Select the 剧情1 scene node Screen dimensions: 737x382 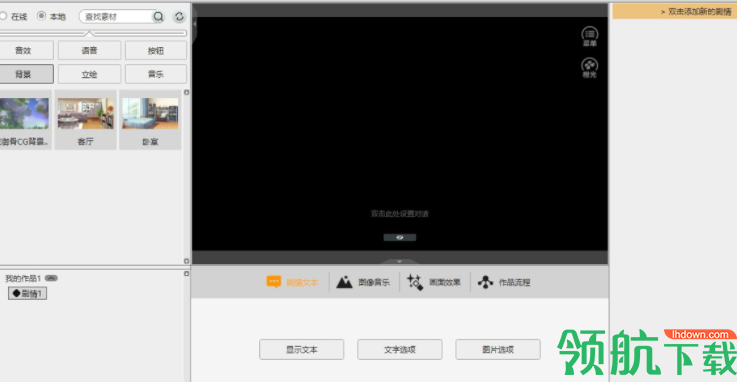click(27, 294)
